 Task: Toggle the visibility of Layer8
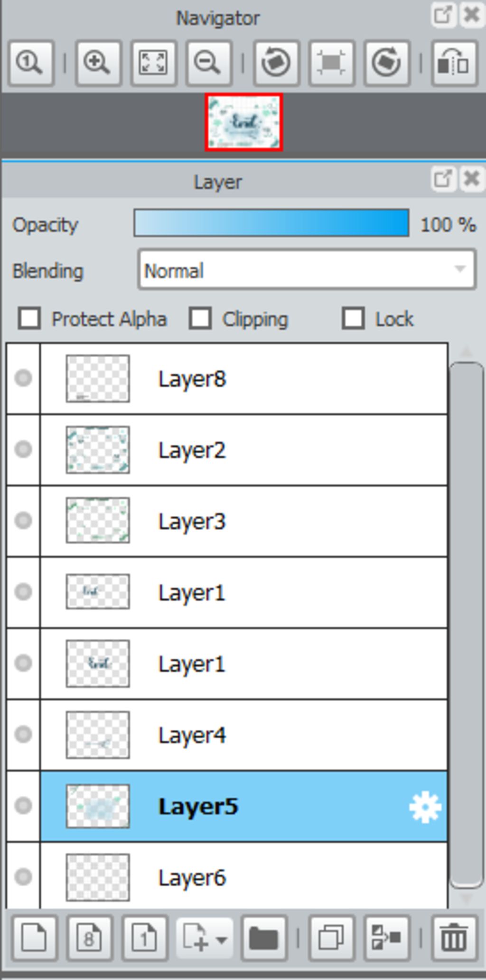23,379
